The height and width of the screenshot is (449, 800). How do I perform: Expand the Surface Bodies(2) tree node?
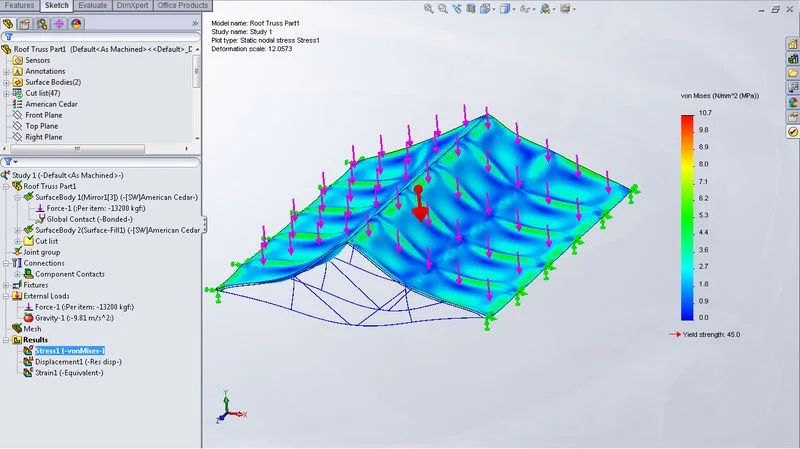point(7,82)
